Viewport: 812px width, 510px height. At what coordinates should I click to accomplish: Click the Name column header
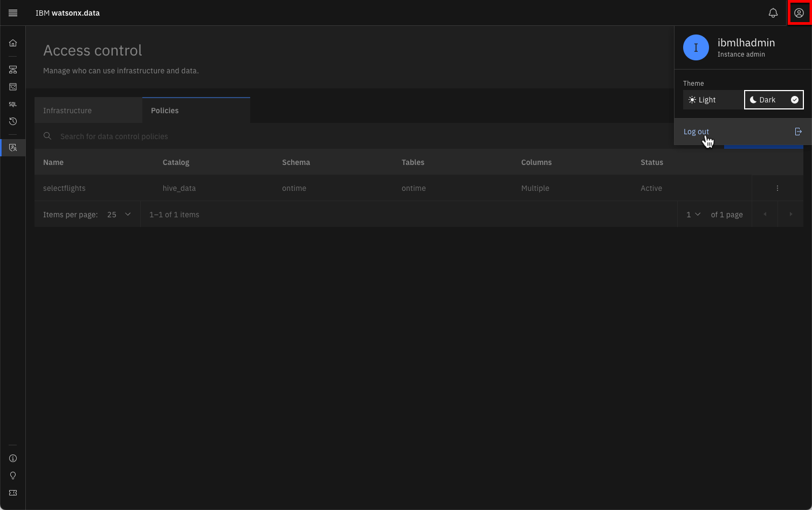pos(53,162)
